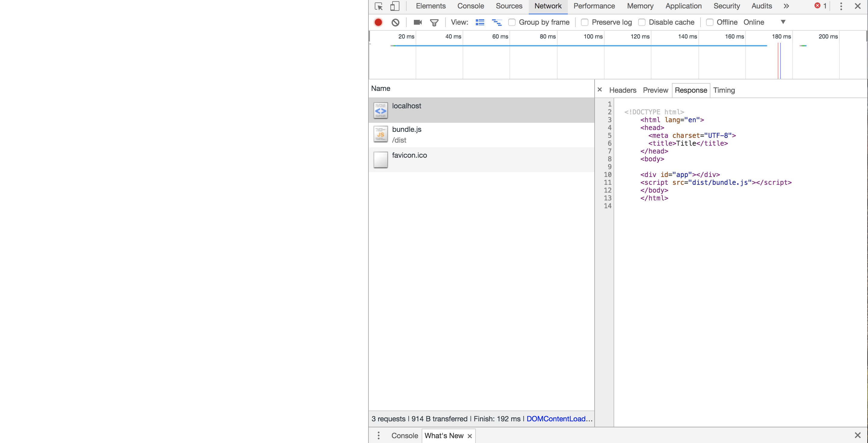Check the Preserve log option
Viewport: 868px width, 443px height.
585,22
